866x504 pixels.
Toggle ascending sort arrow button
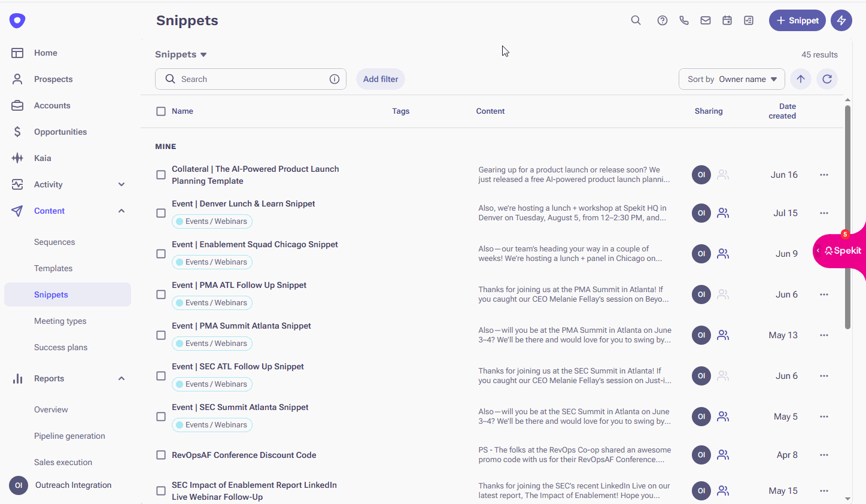coord(801,79)
